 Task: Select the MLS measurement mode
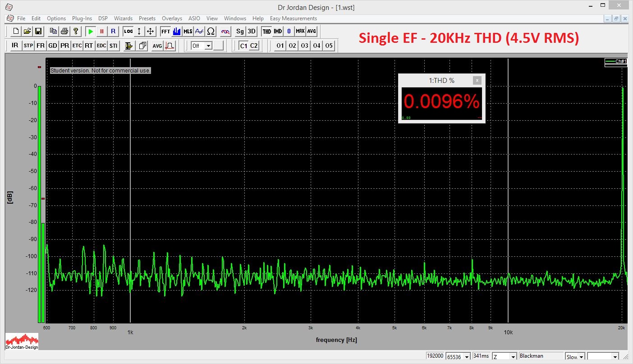[188, 31]
